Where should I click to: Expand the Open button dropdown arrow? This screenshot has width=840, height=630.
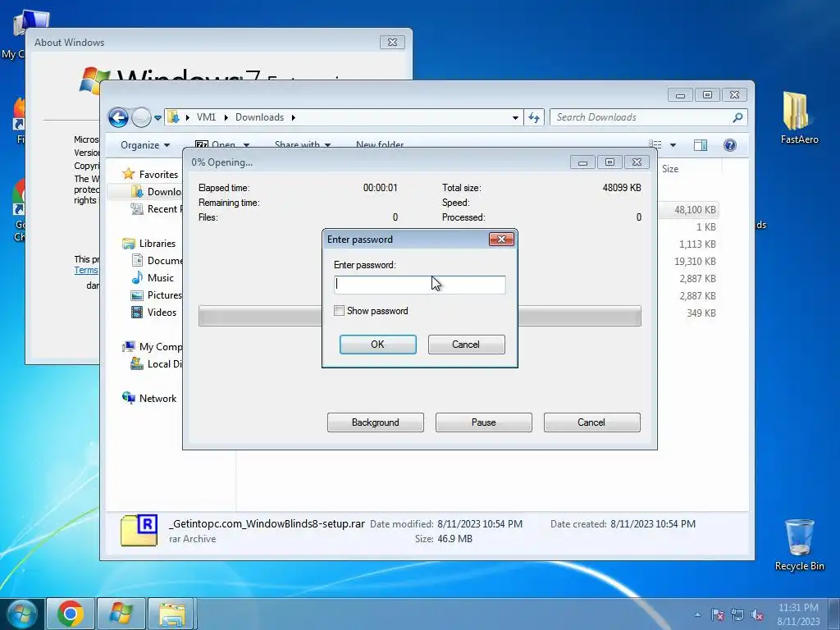[x=246, y=144]
